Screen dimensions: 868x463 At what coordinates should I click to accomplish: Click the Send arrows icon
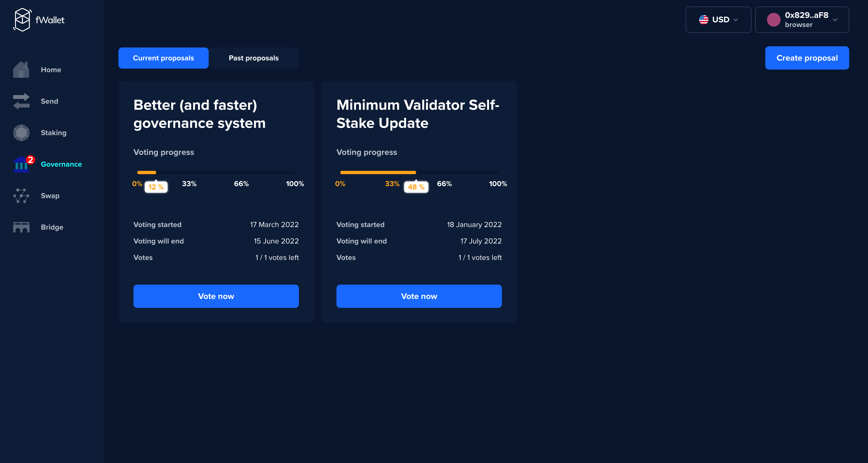21,101
